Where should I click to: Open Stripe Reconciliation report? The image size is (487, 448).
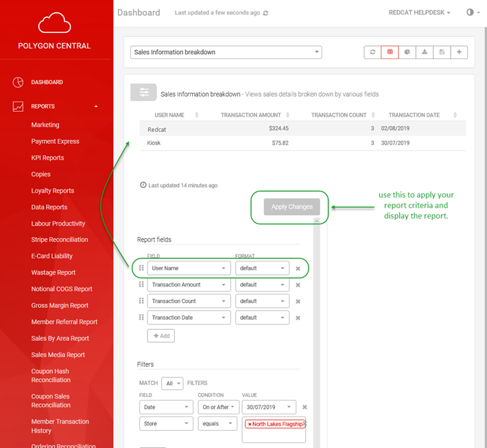point(60,239)
